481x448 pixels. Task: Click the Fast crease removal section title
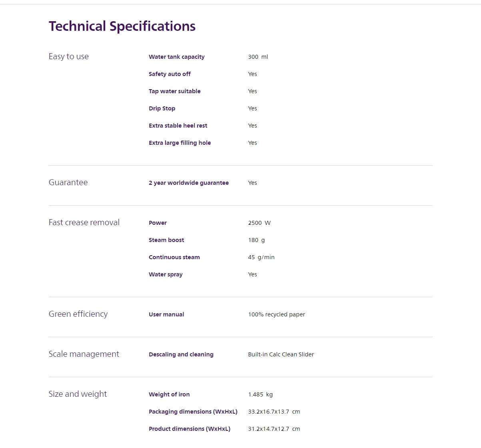click(x=84, y=222)
